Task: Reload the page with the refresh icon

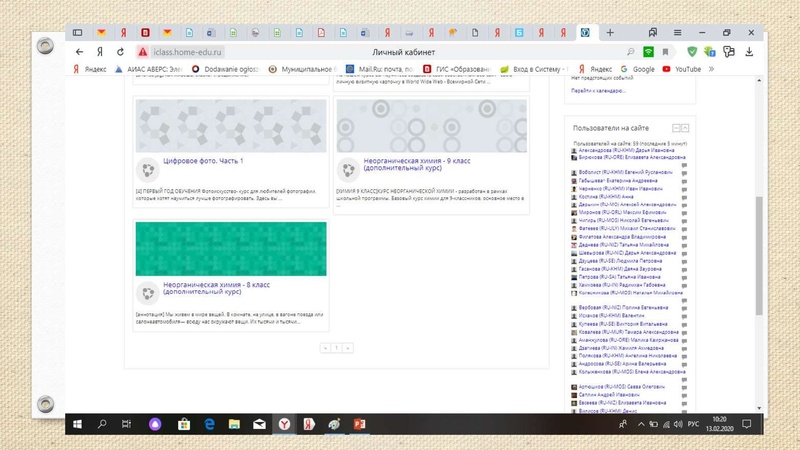Action: tap(120, 52)
